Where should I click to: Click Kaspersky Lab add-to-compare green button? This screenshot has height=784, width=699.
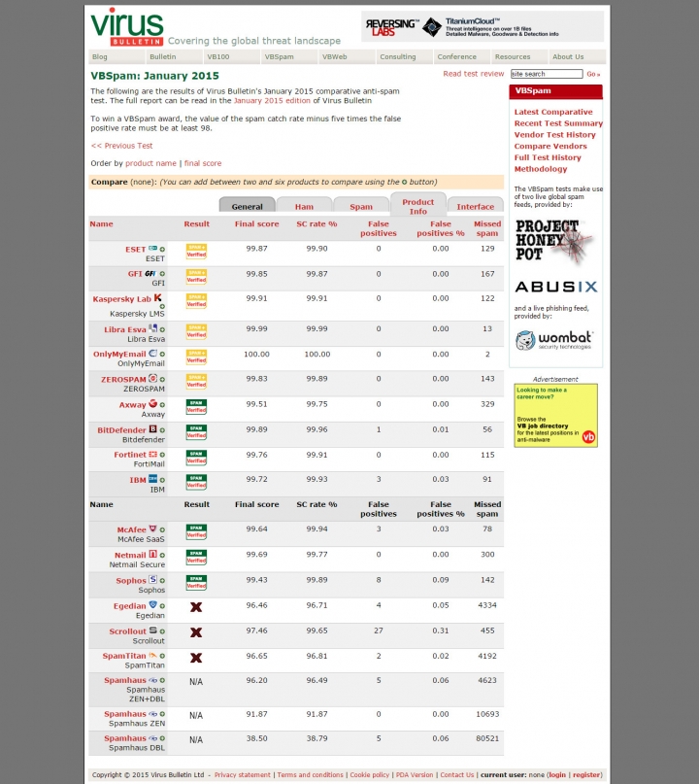pyautogui.click(x=162, y=306)
